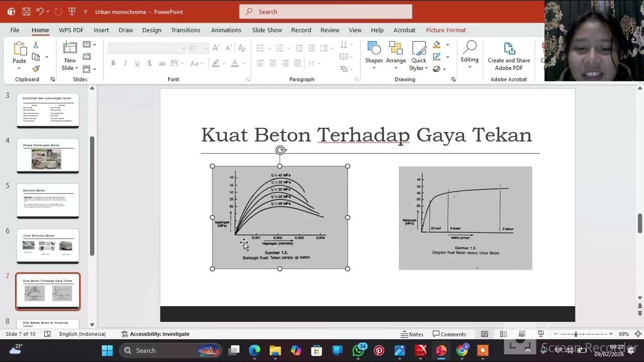
Task: Switch to the Insert tab
Action: pos(101,30)
